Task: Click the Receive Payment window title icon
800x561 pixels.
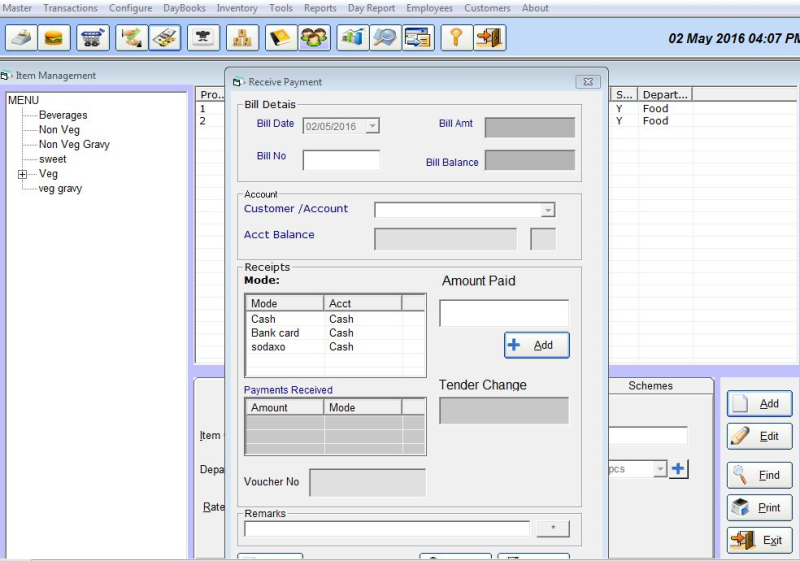Action: click(237, 82)
